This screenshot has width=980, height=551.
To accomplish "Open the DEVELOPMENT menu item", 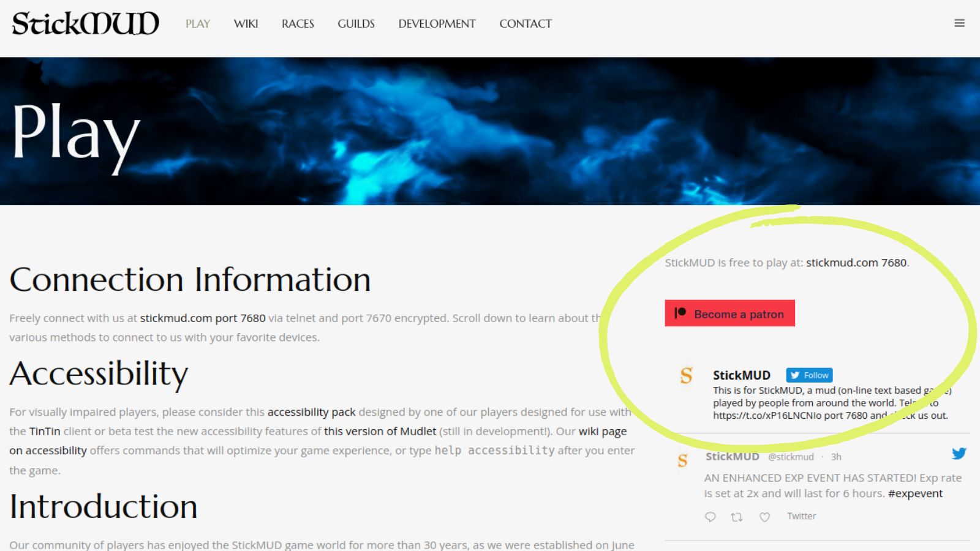I will click(x=437, y=24).
